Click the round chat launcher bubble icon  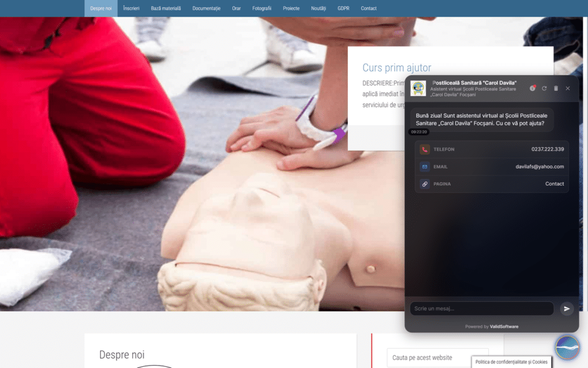(567, 347)
